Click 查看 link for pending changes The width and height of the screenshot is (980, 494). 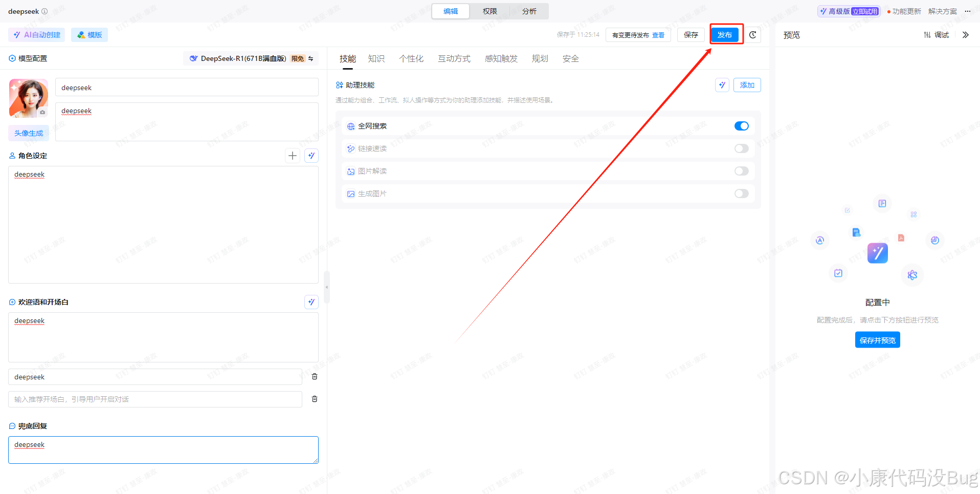click(x=658, y=35)
